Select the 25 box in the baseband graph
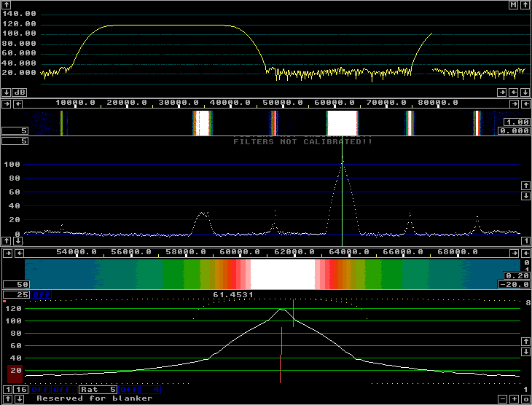Screen dimensions: 532x405 click(x=17, y=294)
